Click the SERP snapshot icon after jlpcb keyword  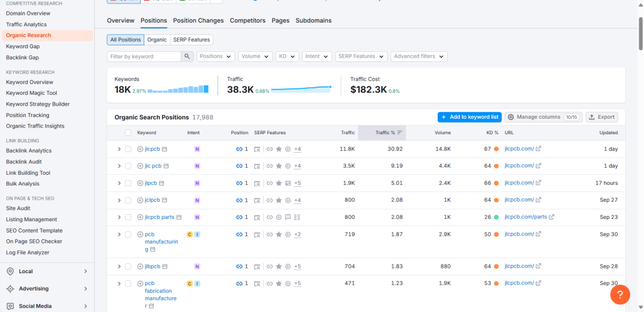(x=162, y=183)
